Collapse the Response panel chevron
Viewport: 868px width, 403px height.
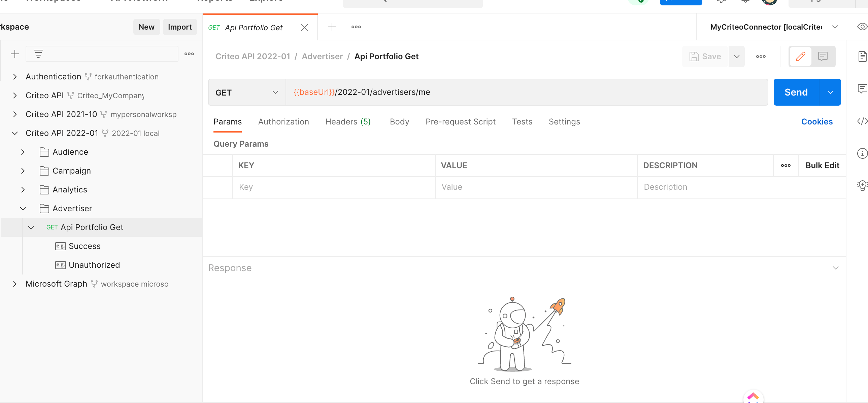pos(835,268)
